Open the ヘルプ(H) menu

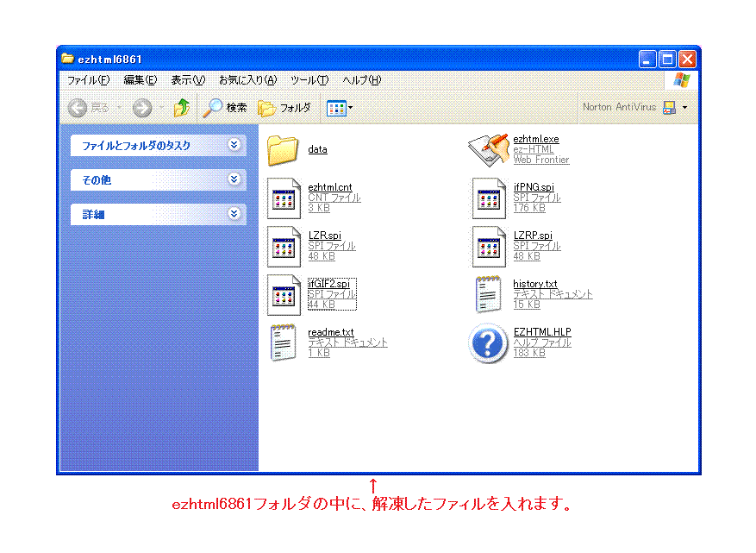pyautogui.click(x=361, y=80)
